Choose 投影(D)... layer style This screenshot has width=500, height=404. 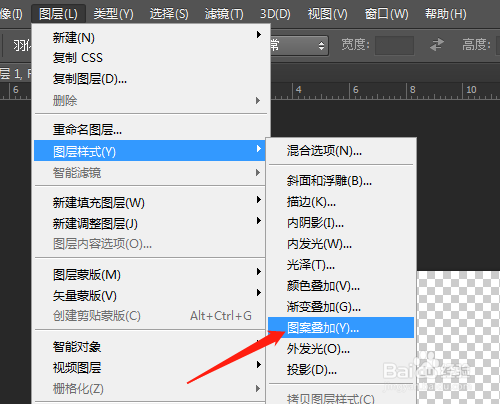[341, 370]
